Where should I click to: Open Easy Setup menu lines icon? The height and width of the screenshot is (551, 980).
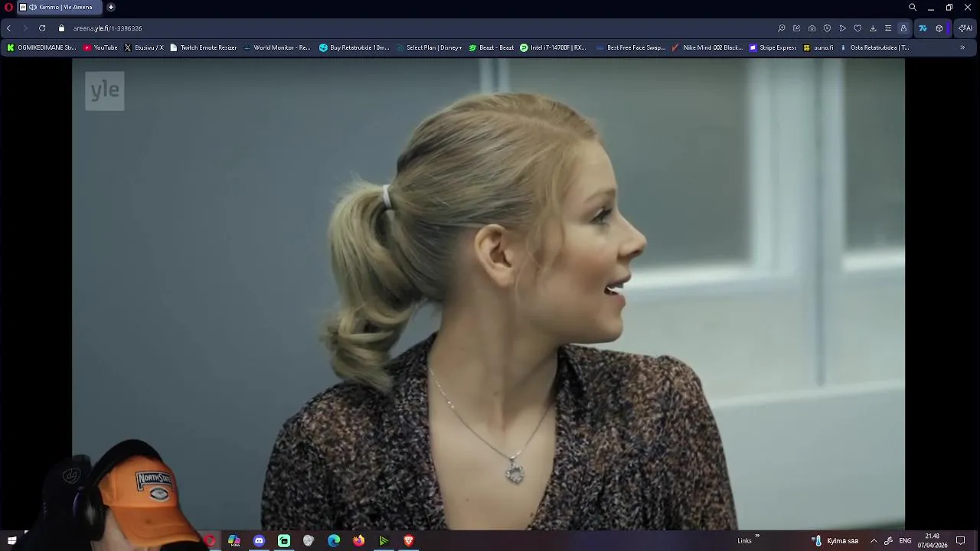tap(888, 28)
